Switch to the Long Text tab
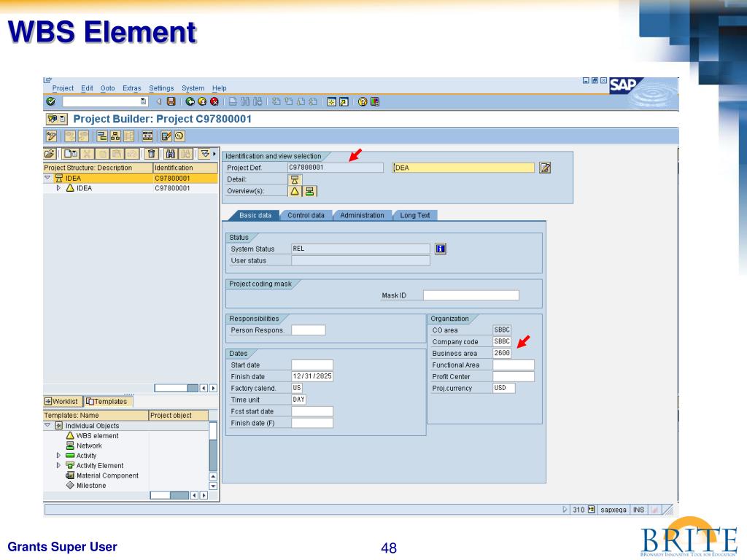This screenshot has width=747, height=560. click(x=415, y=215)
